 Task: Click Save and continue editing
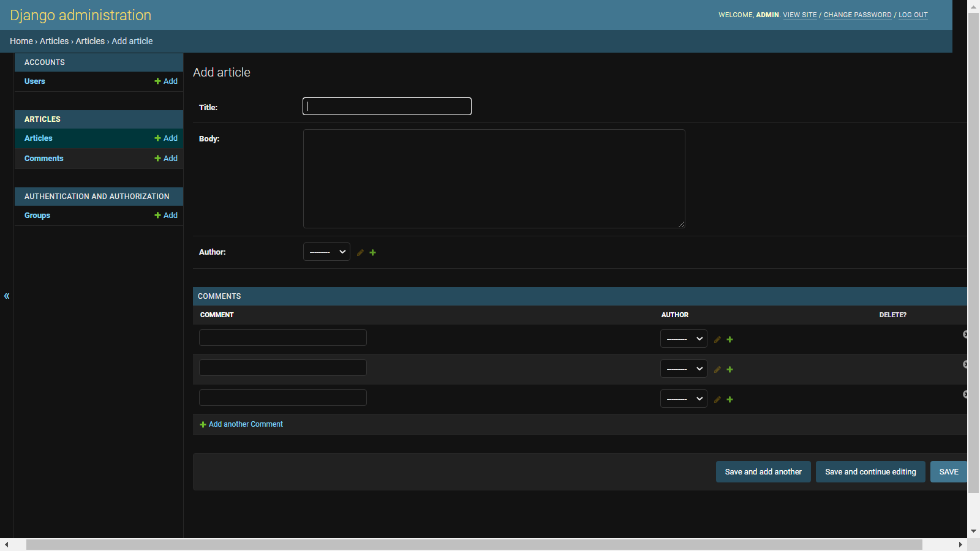coord(870,471)
